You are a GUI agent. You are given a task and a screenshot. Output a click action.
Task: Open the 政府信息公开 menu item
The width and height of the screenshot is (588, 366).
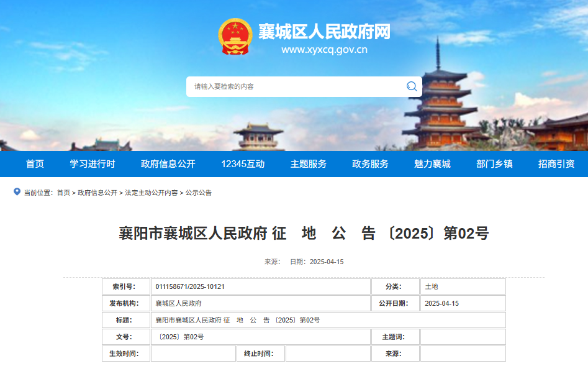point(168,164)
